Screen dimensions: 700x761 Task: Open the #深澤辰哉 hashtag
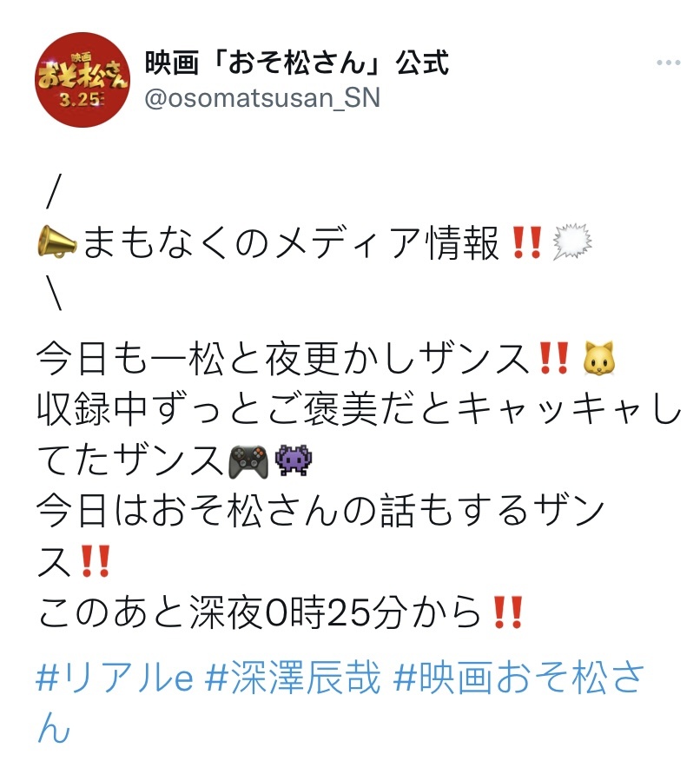coord(293,678)
